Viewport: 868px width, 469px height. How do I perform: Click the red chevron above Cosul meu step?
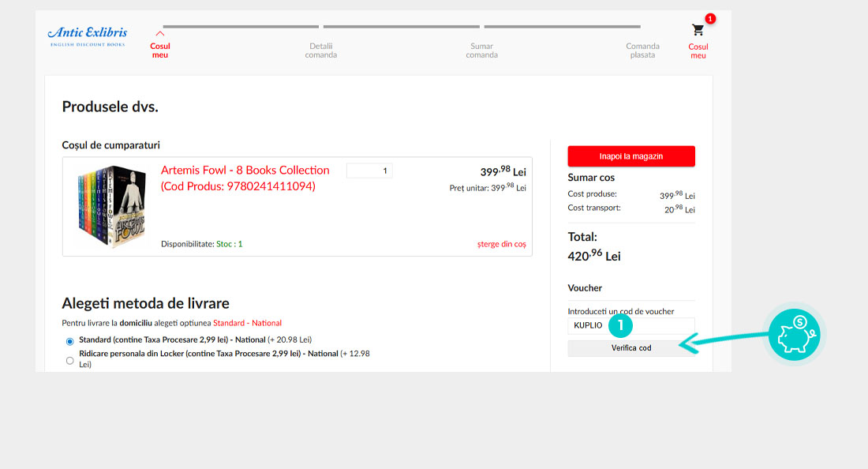160,33
